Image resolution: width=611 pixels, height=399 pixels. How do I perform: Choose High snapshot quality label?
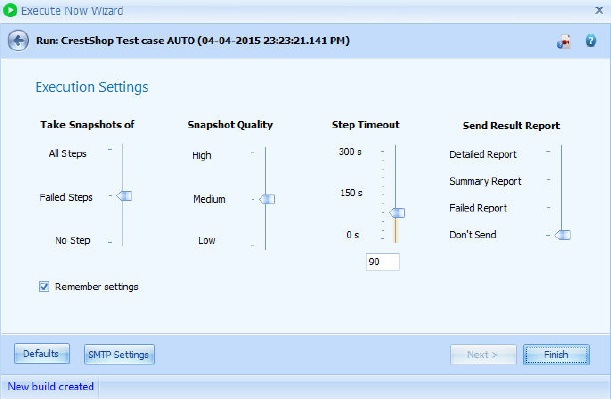pos(201,155)
